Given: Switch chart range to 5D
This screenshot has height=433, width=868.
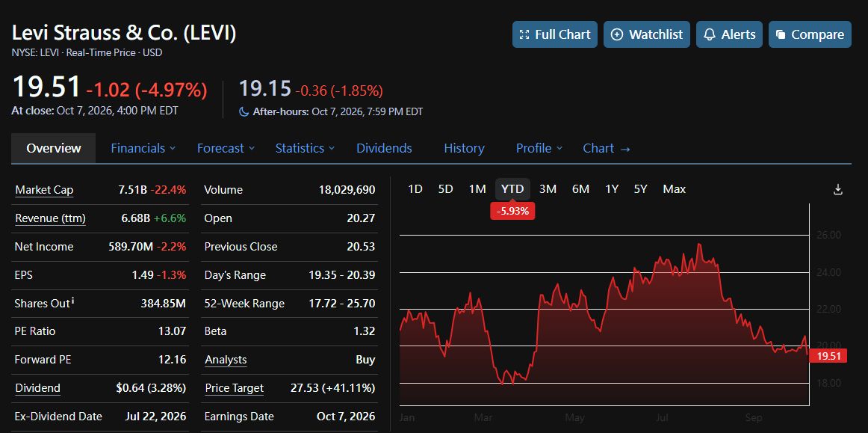Looking at the screenshot, I should coord(446,189).
